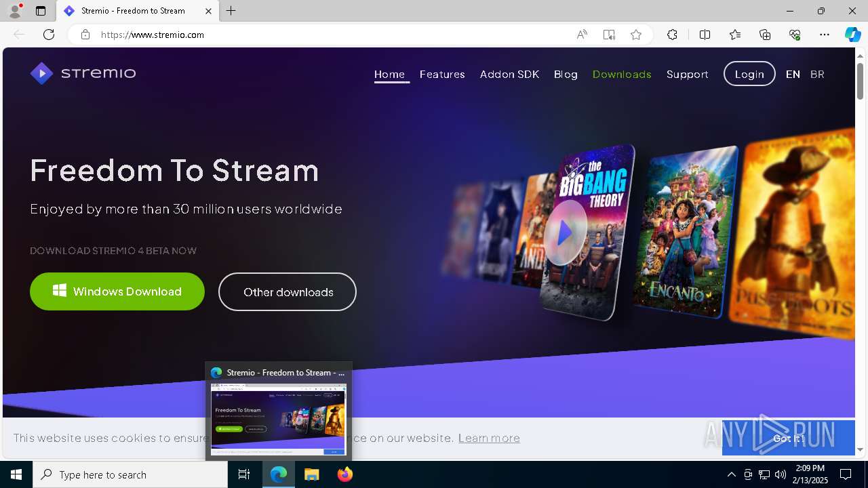Open Settings and more ellipsis menu
868x488 pixels.
click(825, 35)
